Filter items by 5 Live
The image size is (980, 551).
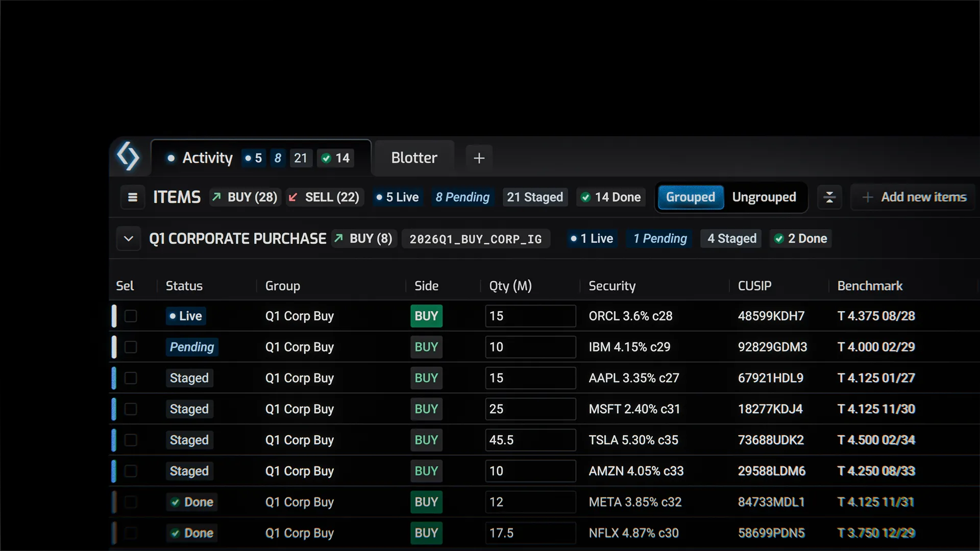(x=397, y=197)
